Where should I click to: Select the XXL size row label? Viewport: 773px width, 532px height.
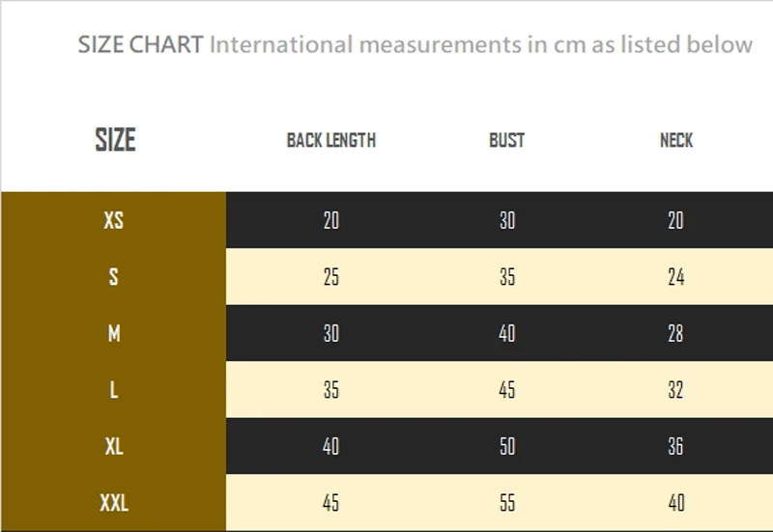point(114,503)
